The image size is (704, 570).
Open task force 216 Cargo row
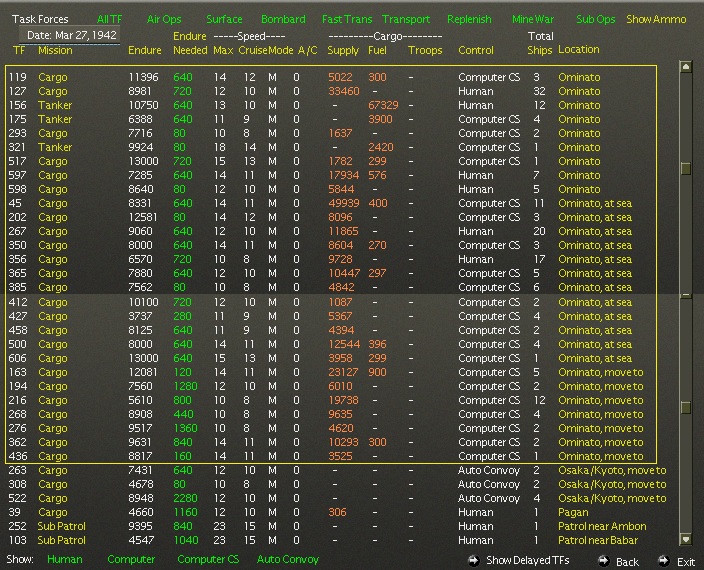point(331,400)
